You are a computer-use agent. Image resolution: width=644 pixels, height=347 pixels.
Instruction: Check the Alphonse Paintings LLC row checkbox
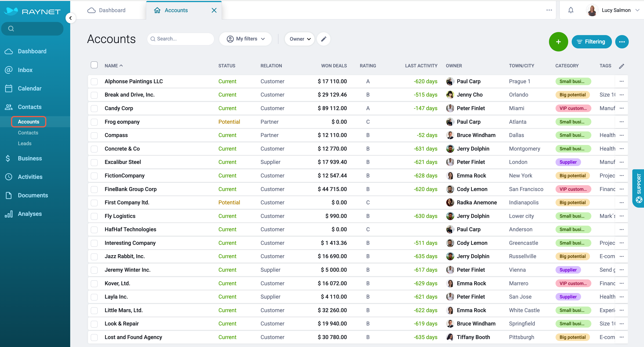(94, 81)
